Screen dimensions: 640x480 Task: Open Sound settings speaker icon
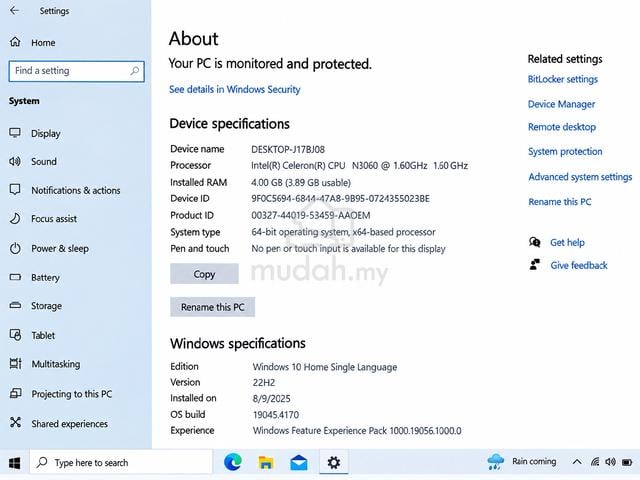(x=15, y=161)
